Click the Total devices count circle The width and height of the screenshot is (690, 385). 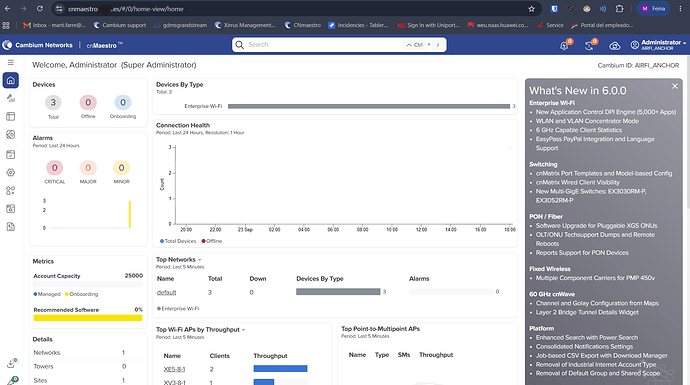[x=53, y=103]
